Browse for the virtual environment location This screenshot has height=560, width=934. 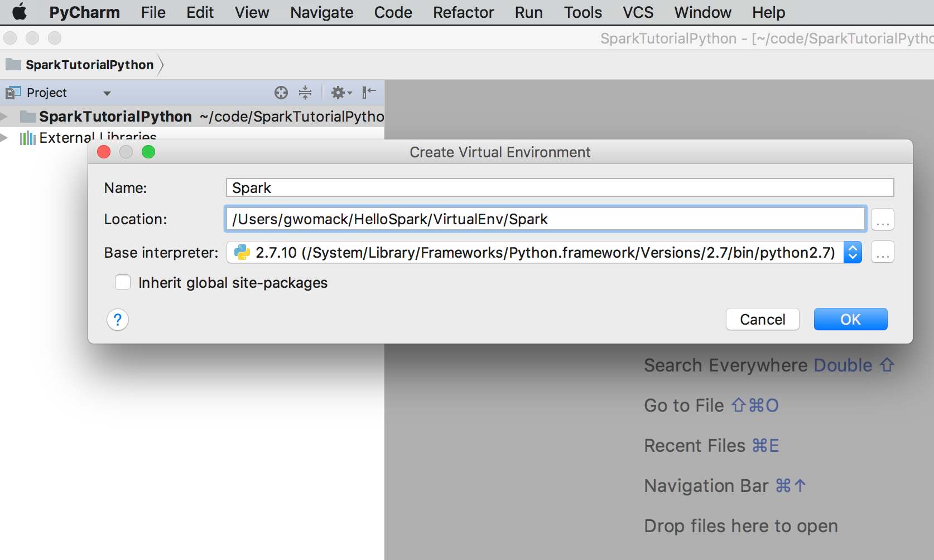(x=883, y=220)
